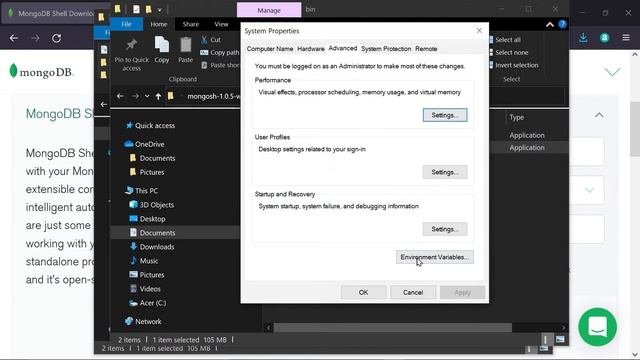Click Copy path in ribbon
Viewport: 640px width, 360px height.
click(220, 52)
